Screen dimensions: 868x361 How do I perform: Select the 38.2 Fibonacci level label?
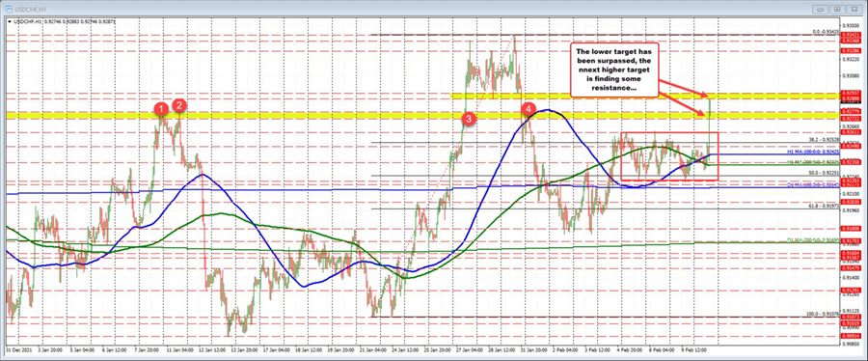click(824, 140)
